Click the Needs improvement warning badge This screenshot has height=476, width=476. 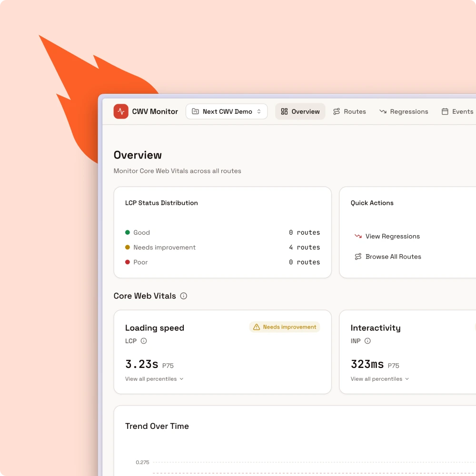coord(284,327)
